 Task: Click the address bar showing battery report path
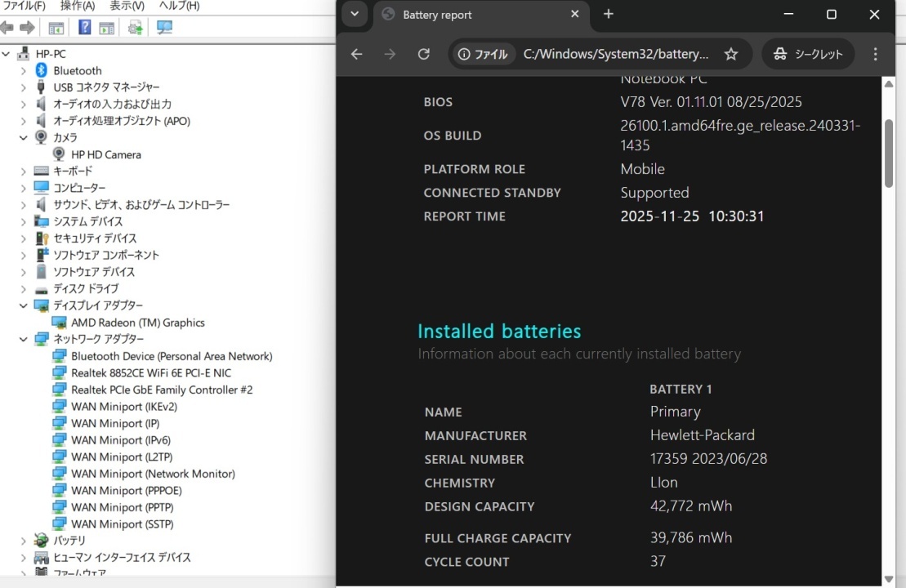pyautogui.click(x=615, y=54)
